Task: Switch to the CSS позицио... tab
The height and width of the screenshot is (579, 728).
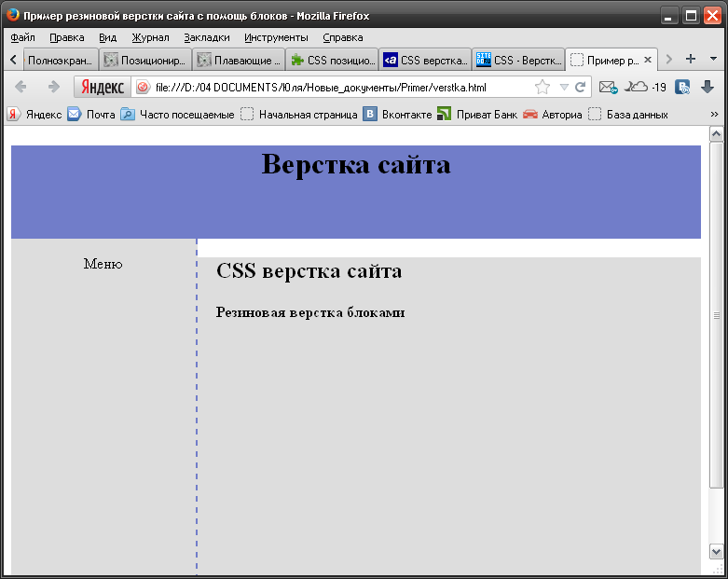Action: (332, 61)
